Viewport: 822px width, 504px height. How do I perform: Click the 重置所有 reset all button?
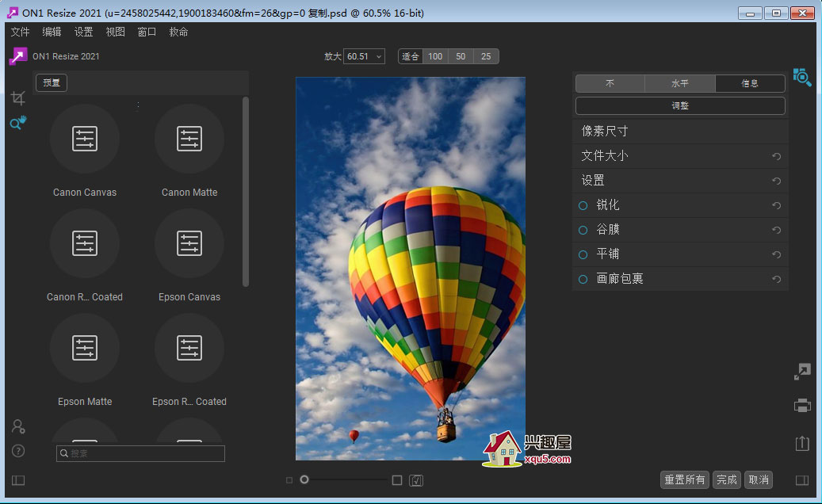(685, 480)
